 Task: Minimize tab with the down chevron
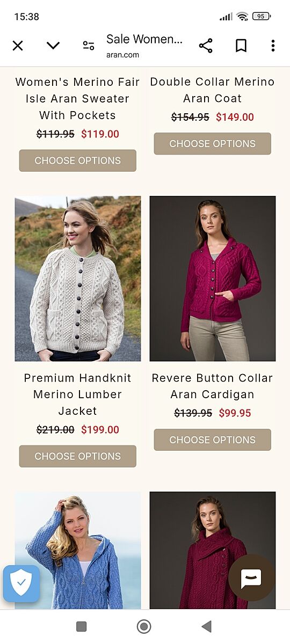pyautogui.click(x=53, y=46)
